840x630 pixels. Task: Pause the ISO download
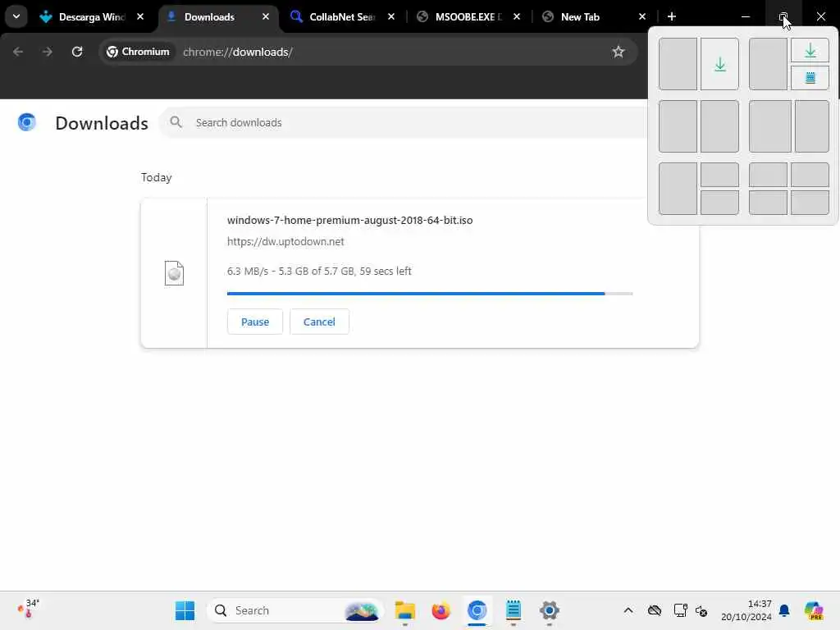(x=255, y=322)
